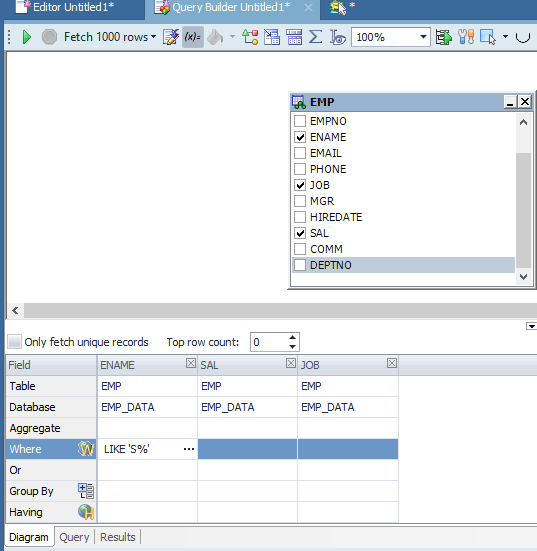Click the wrench tools options icon

click(x=466, y=37)
